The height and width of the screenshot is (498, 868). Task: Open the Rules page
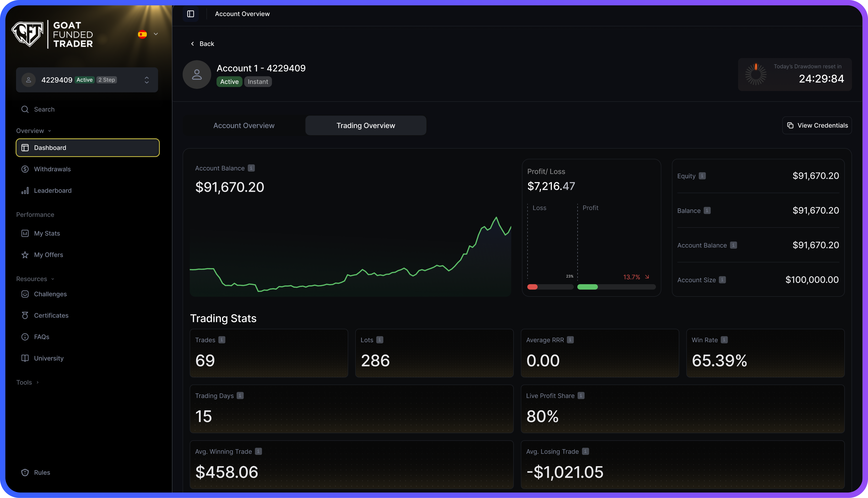pyautogui.click(x=42, y=472)
